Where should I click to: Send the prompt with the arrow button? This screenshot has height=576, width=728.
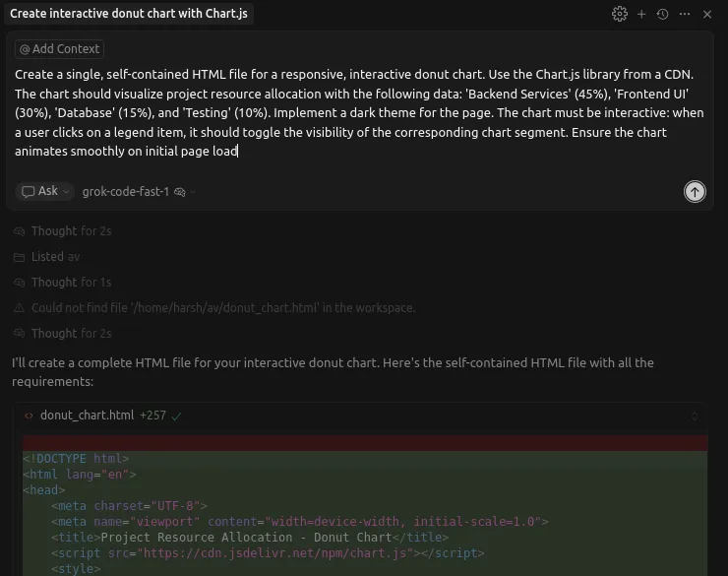[695, 191]
